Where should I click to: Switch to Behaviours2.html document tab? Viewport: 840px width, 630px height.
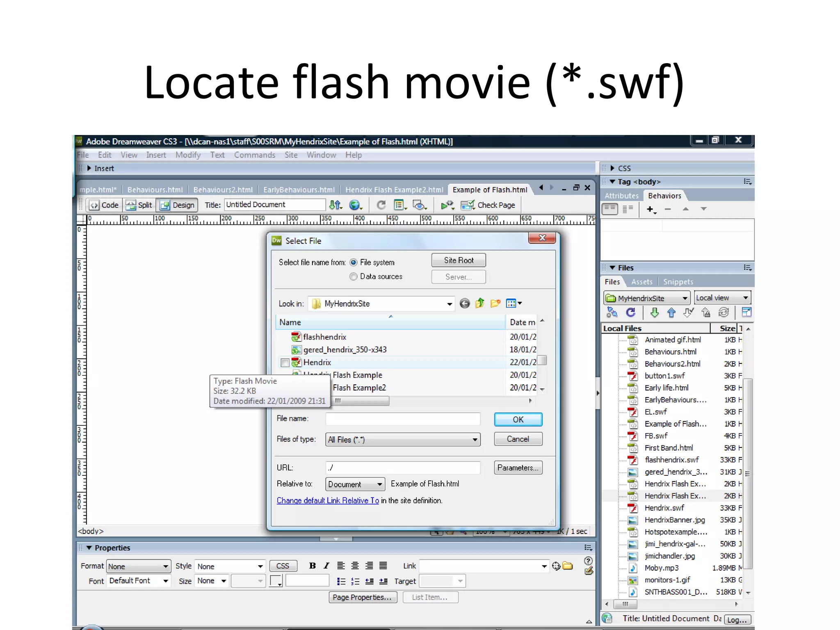223,189
